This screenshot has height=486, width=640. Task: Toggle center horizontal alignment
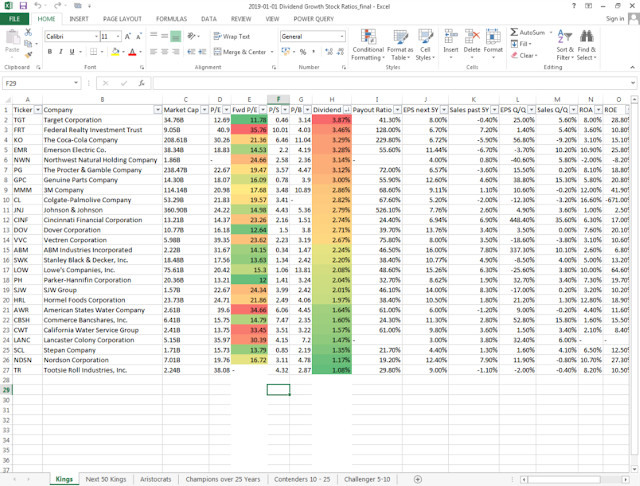(x=164, y=52)
